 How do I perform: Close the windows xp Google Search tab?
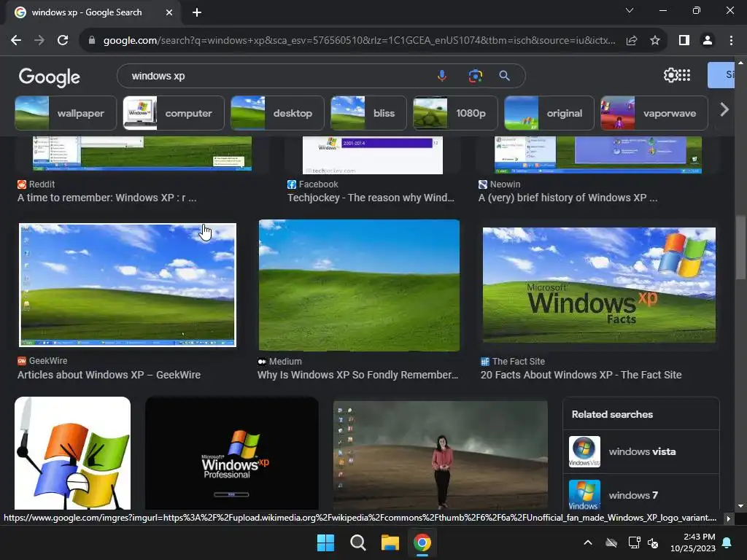(169, 12)
